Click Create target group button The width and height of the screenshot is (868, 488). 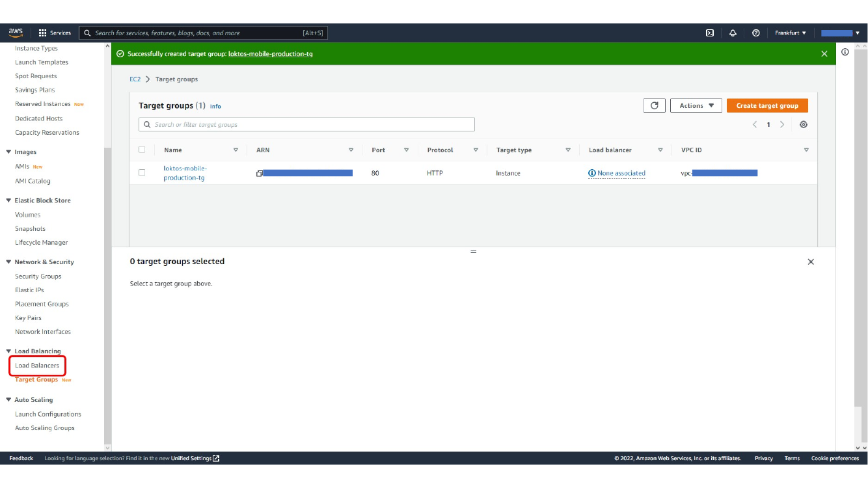coord(767,105)
